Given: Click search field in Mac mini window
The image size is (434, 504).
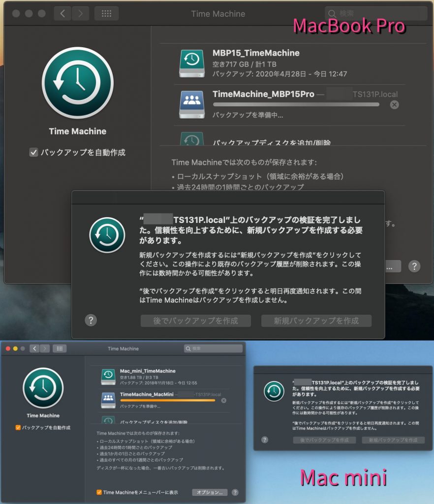Looking at the screenshot, I should click(213, 348).
